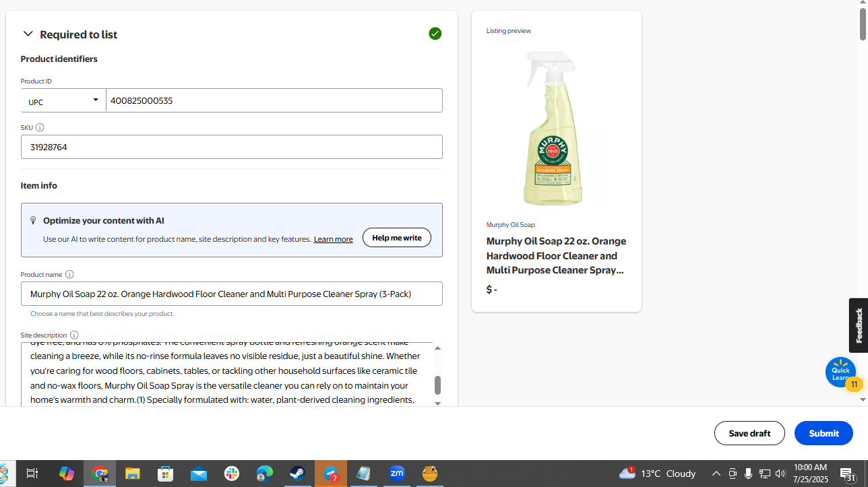The image size is (868, 487).
Task: Open the notepad app icon in the taskbar
Action: pos(364,474)
